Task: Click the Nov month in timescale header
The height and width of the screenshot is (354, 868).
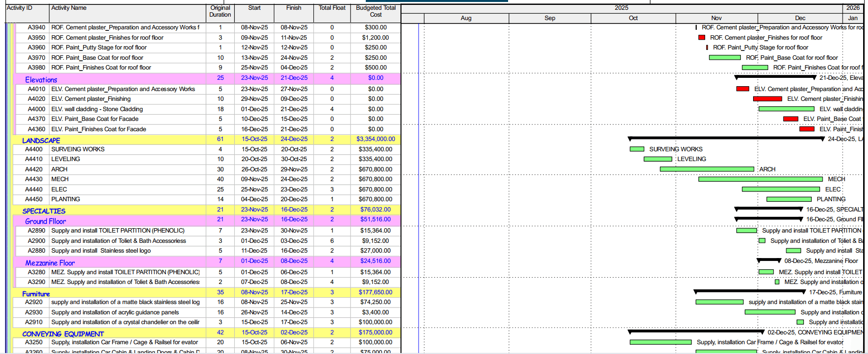Action: point(716,18)
